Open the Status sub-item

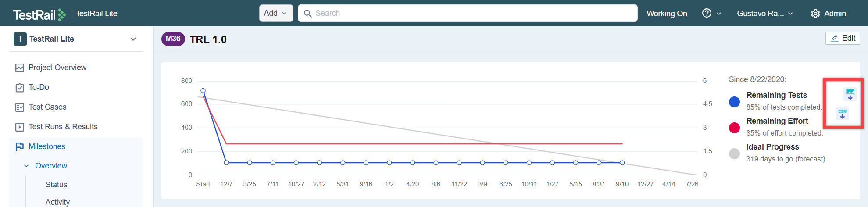(x=56, y=185)
